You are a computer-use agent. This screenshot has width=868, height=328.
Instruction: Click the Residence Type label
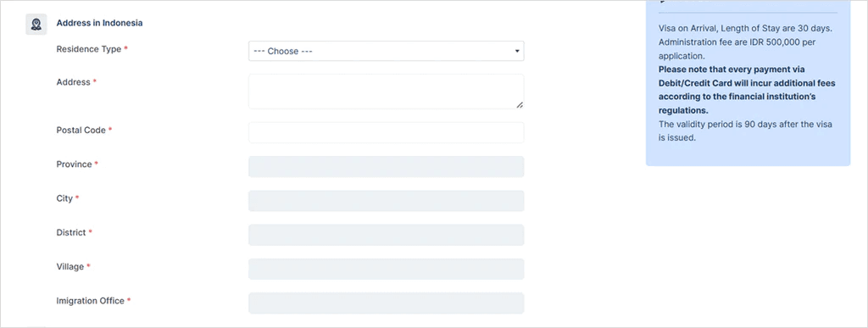click(88, 49)
